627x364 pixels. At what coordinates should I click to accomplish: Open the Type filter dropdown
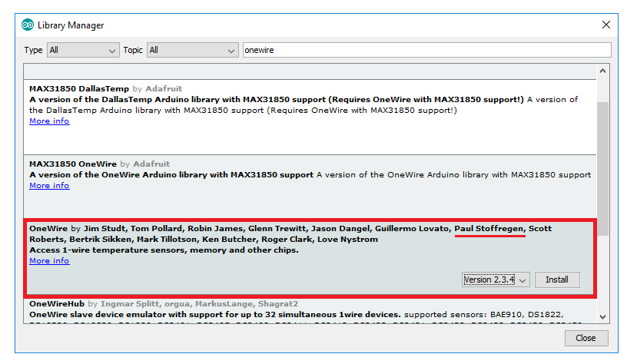(81, 50)
